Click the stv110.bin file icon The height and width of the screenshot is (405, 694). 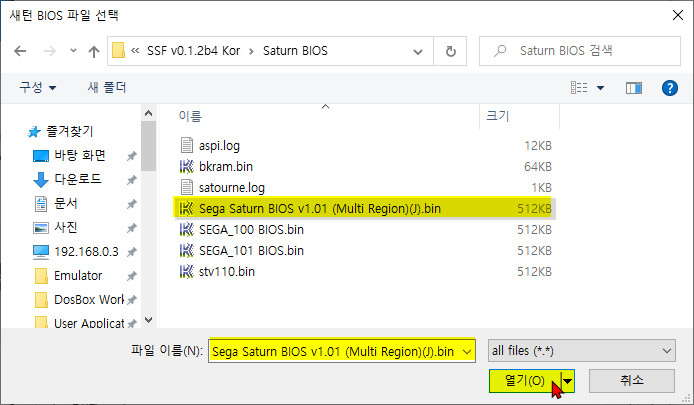[186, 271]
